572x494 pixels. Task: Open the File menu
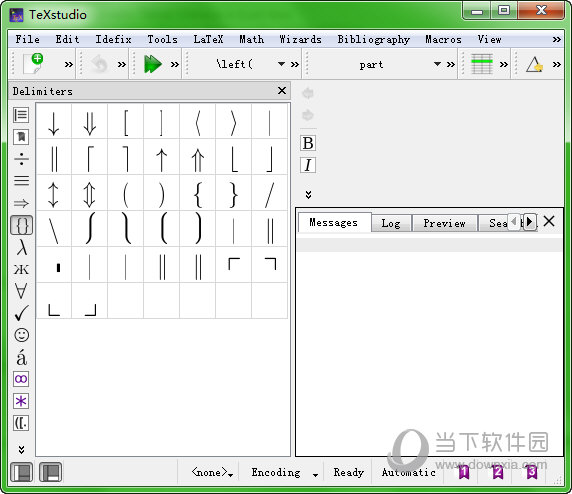[x=27, y=39]
